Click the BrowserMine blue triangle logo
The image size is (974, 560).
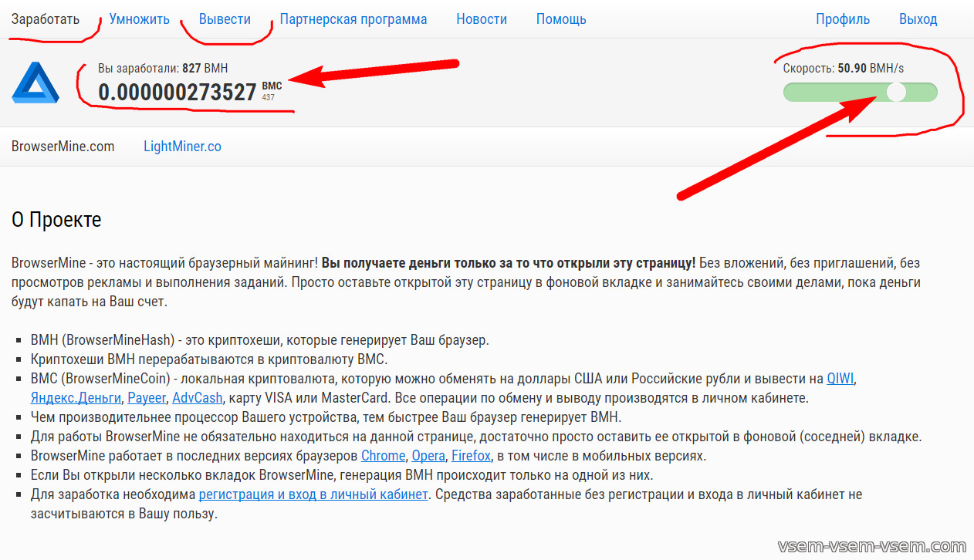click(36, 83)
